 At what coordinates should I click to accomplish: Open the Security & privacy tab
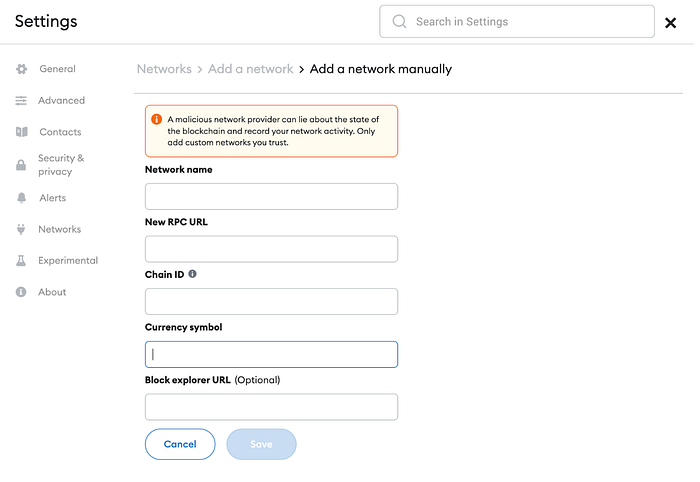coord(61,165)
